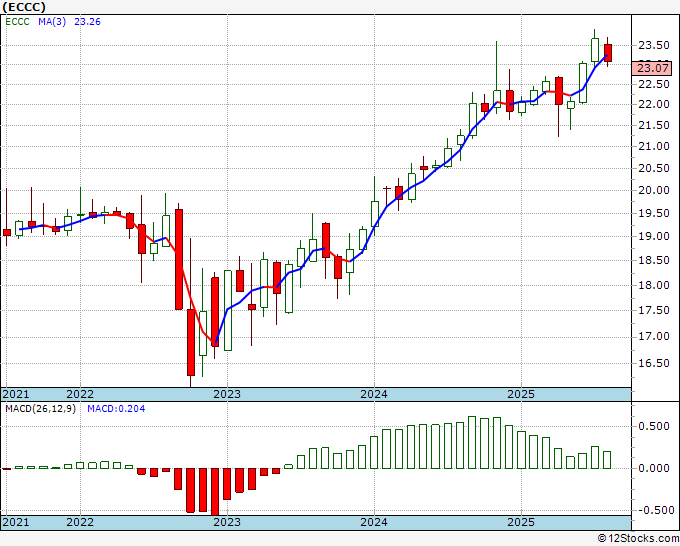This screenshot has width=680, height=546.
Task: Click the 16.50 price axis label
Action: pyautogui.click(x=654, y=363)
